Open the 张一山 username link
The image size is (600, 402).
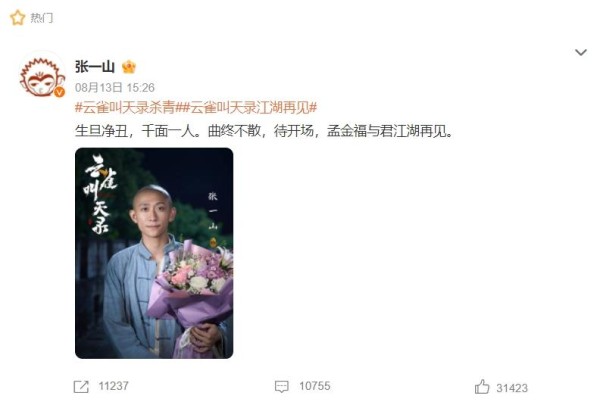(x=95, y=67)
